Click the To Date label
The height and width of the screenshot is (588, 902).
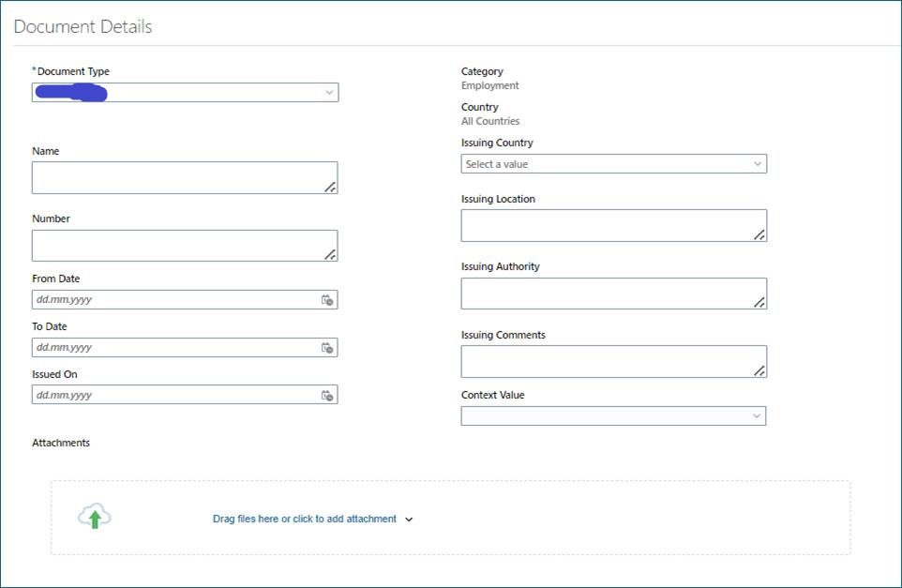pos(50,326)
